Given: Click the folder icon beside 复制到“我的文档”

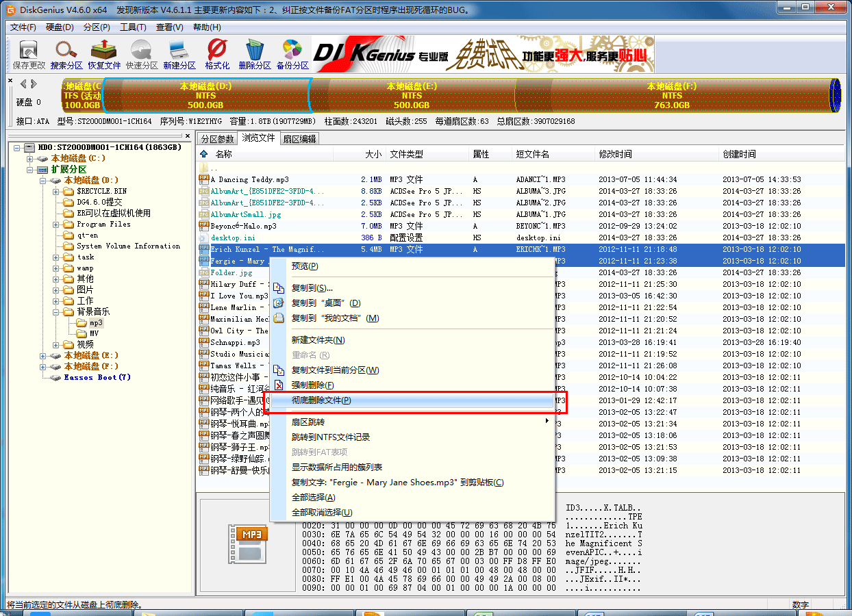Looking at the screenshot, I should pos(279,318).
